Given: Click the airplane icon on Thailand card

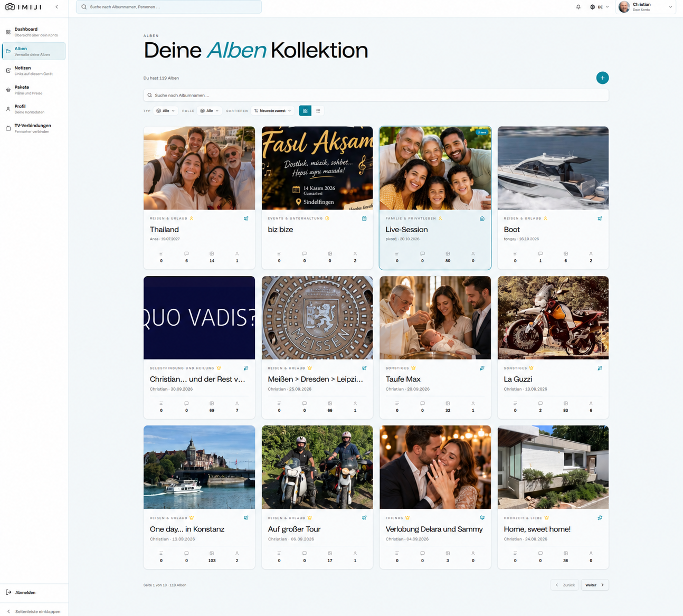Looking at the screenshot, I should pos(246,219).
